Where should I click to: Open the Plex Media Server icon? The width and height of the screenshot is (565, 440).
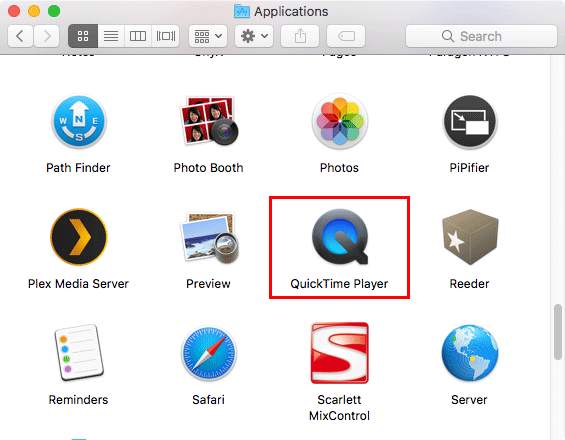[79, 237]
